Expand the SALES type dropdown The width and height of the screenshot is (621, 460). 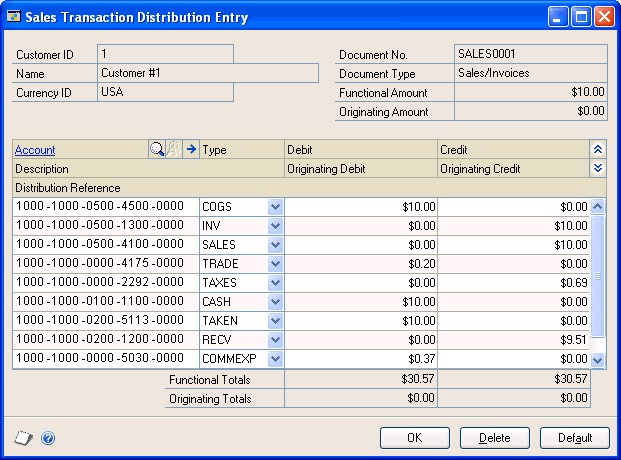click(275, 244)
